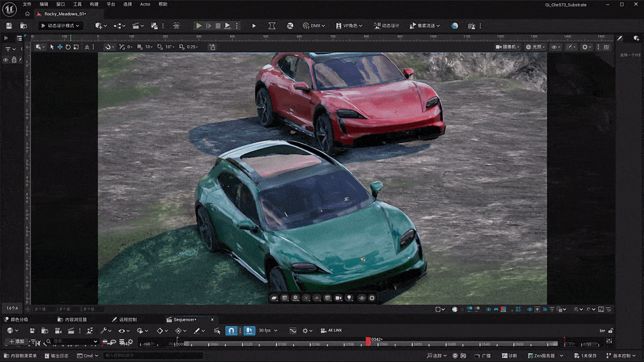644x362 pixels.
Task: Toggle the lock icon in the left panel
Action: [x=14, y=60]
